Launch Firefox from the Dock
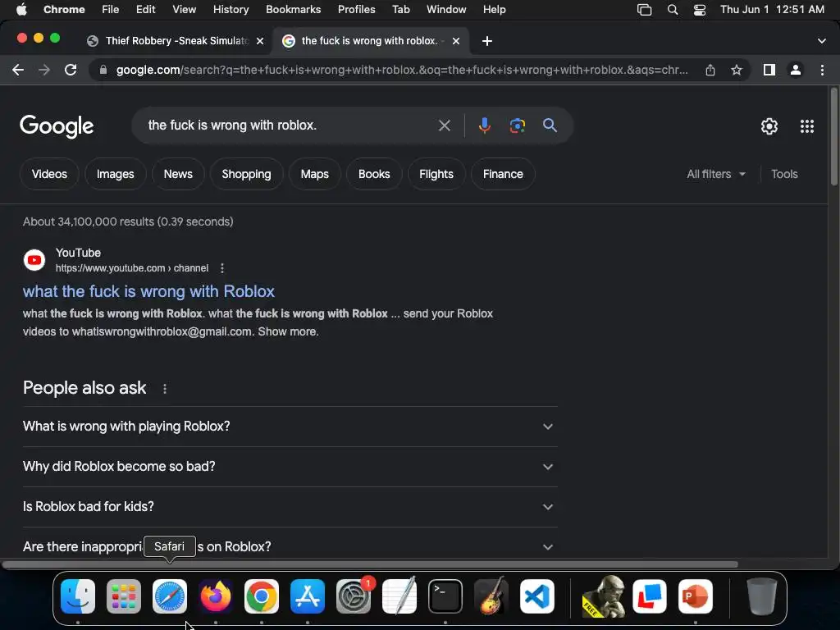This screenshot has width=840, height=630. [216, 596]
